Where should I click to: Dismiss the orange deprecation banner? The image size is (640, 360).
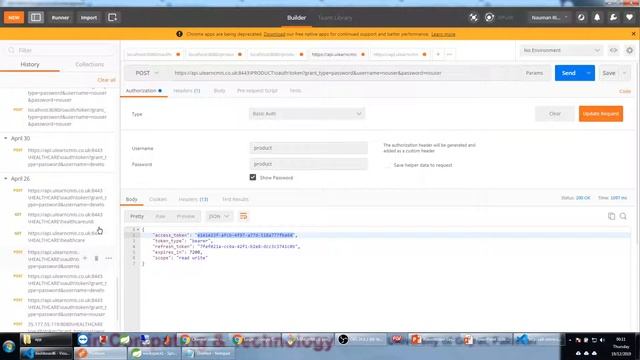coord(633,34)
